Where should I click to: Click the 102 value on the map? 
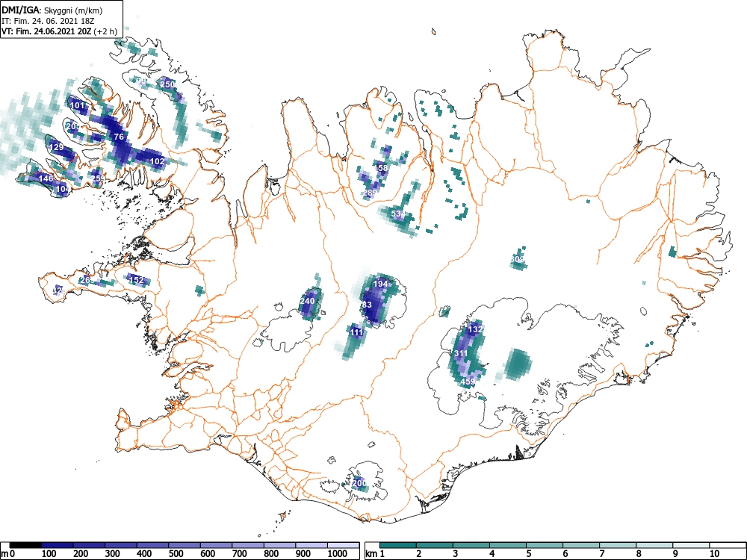click(157, 161)
